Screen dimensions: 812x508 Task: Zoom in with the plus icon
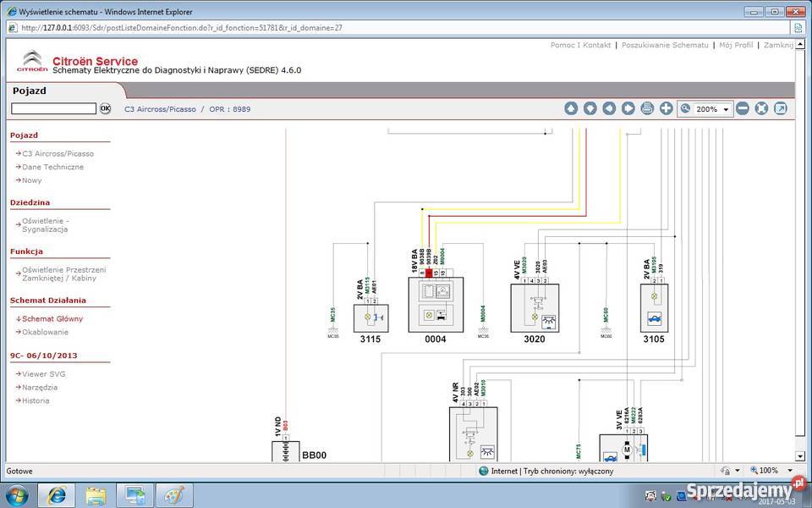coord(667,108)
